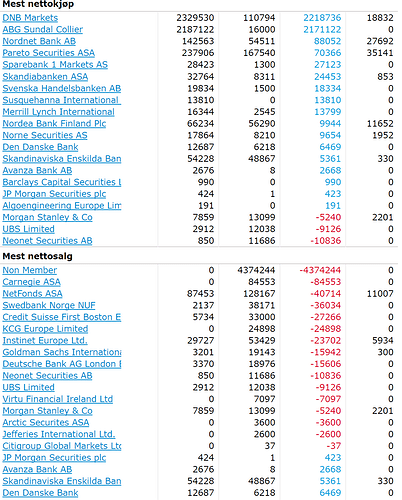The height and width of the screenshot is (500, 402).
Task: Click the sold value 167540
Action: coord(259,53)
